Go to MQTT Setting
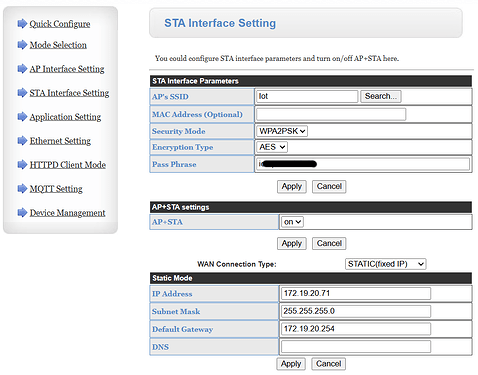The width and height of the screenshot is (478, 375). [56, 189]
